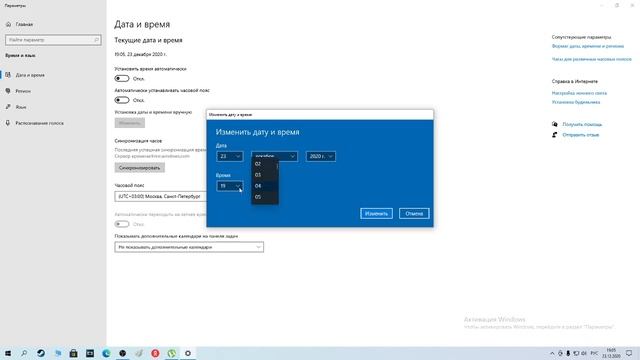This screenshot has width=640, height=360.
Task: Click the settings search field
Action: (x=53, y=40)
